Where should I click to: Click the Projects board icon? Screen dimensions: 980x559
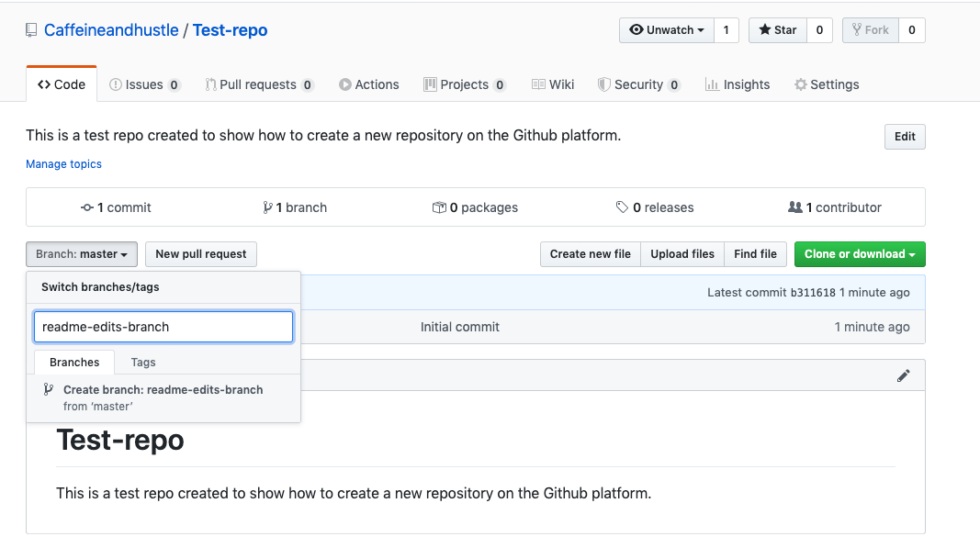point(430,84)
